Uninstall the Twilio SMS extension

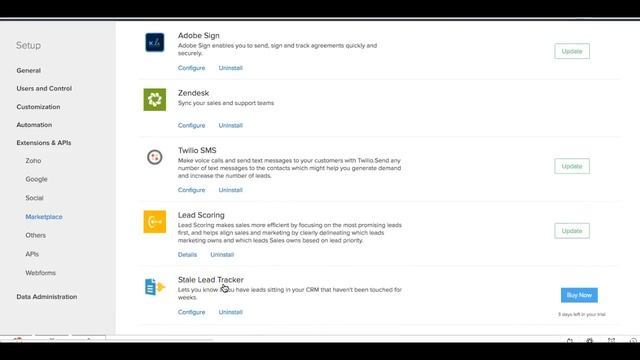tap(231, 190)
